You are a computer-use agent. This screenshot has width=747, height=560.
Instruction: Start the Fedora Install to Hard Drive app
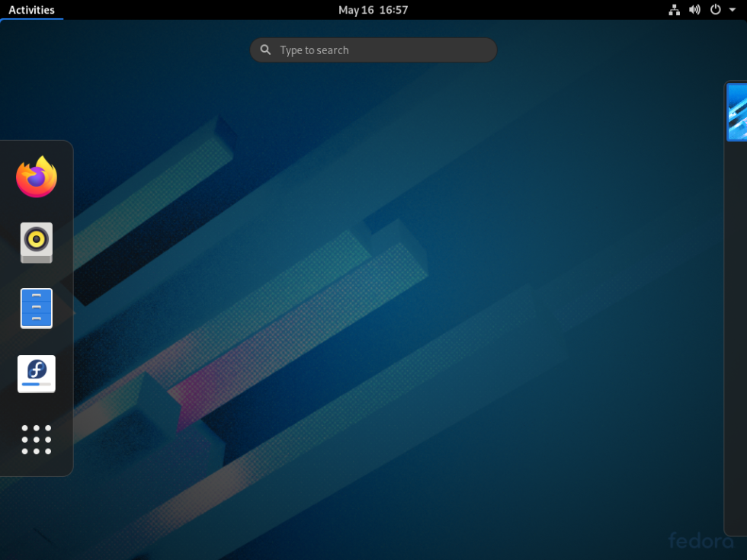click(37, 374)
